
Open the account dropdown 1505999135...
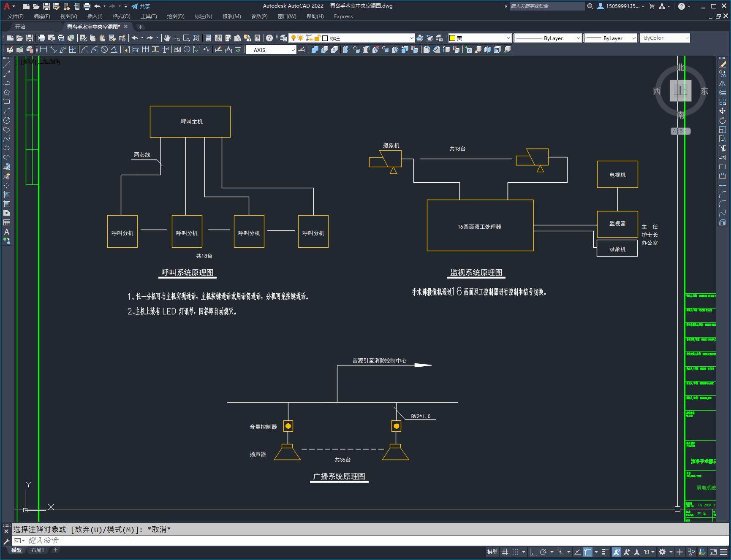click(x=621, y=6)
